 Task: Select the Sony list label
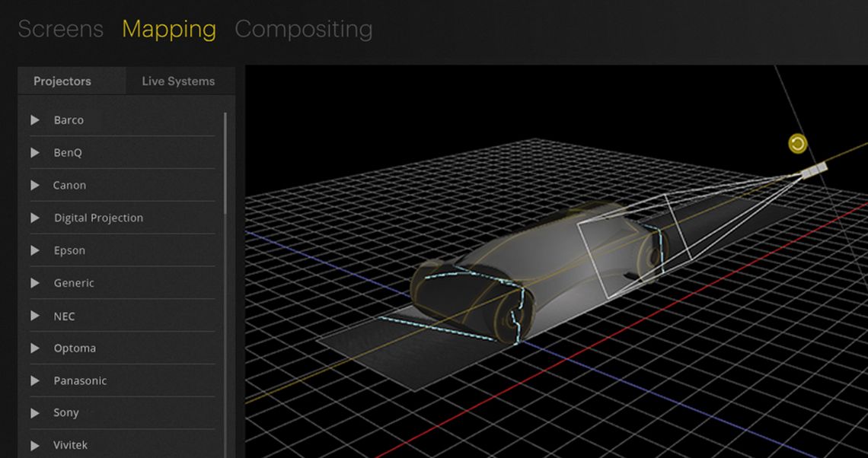(x=66, y=412)
